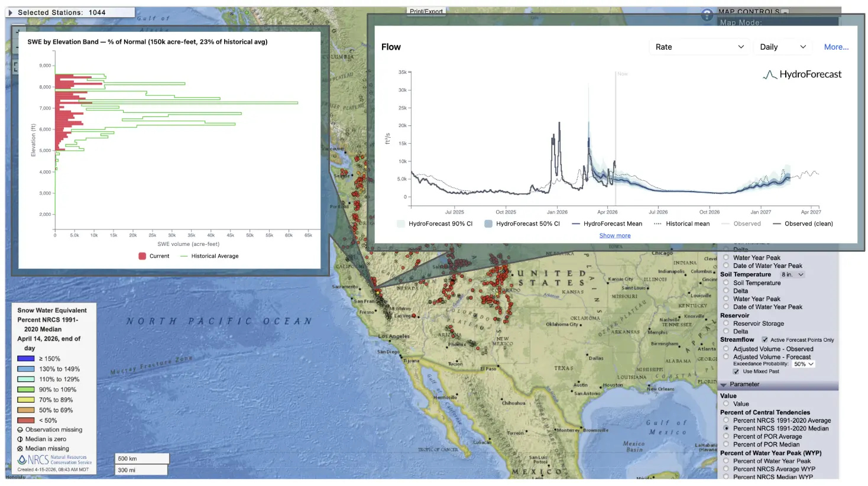Open Exceedance Probability 50% dropdown
This screenshot has height=486, width=868.
(804, 364)
